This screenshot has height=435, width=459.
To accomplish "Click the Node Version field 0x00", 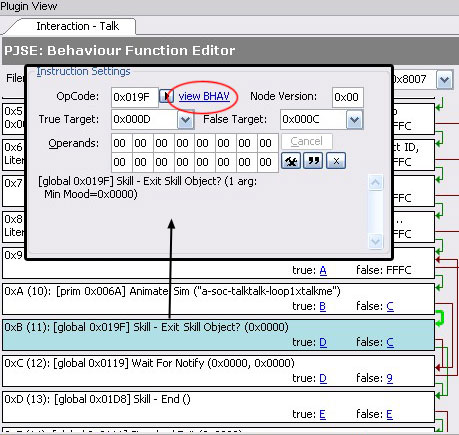I will (x=348, y=97).
